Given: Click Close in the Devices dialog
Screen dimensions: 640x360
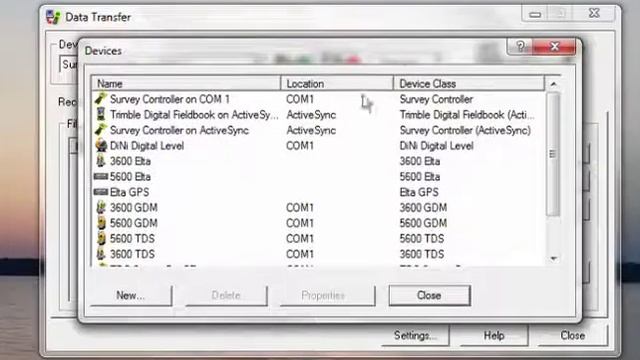Looking at the screenshot, I should pyautogui.click(x=429, y=295).
